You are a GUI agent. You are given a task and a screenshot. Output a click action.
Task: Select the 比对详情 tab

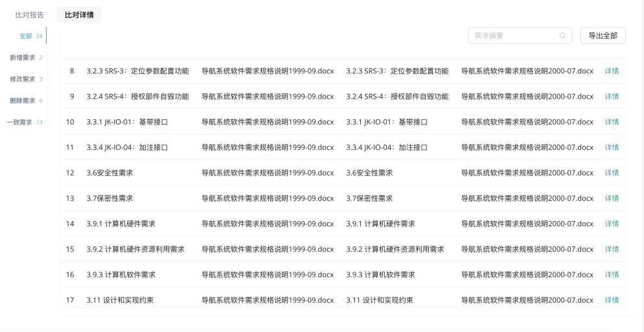[x=79, y=15]
